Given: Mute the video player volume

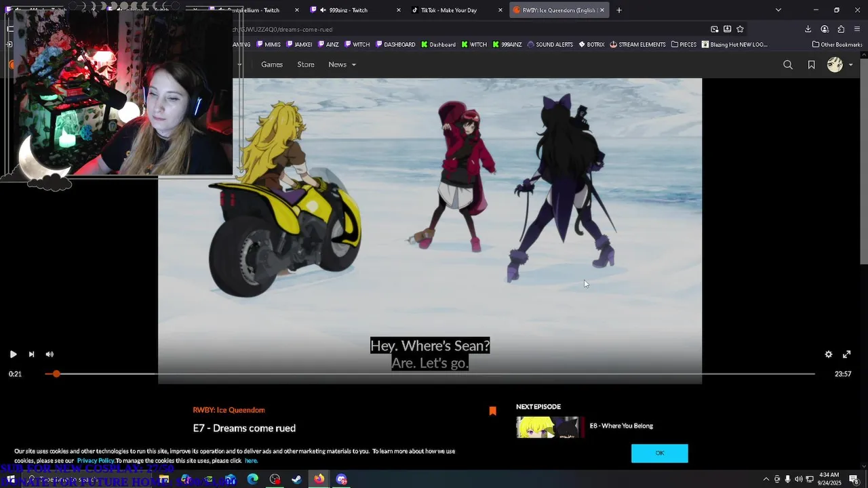Looking at the screenshot, I should point(50,354).
